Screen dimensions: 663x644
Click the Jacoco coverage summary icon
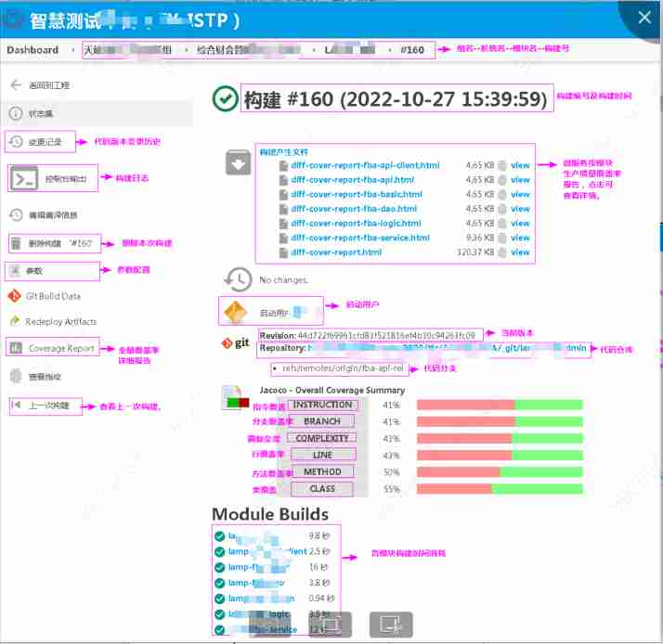[x=239, y=399]
